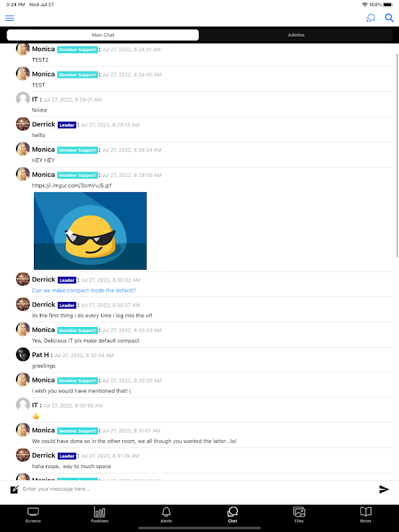Open Positions in bottom bar

point(99,515)
